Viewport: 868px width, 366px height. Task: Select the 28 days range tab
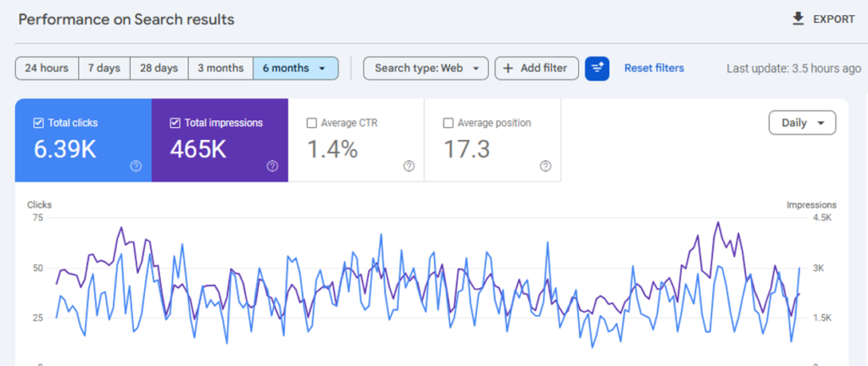coord(159,69)
